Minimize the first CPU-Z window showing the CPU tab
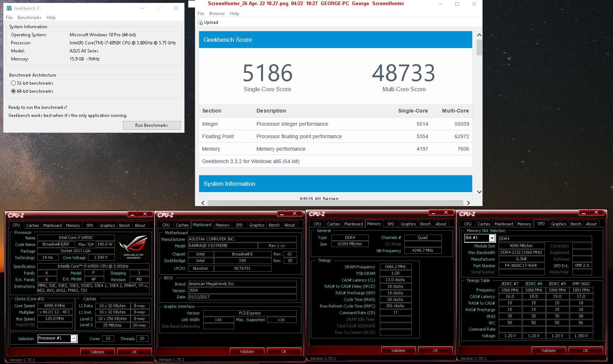Screen dimensions: 613x364 click(x=132, y=214)
